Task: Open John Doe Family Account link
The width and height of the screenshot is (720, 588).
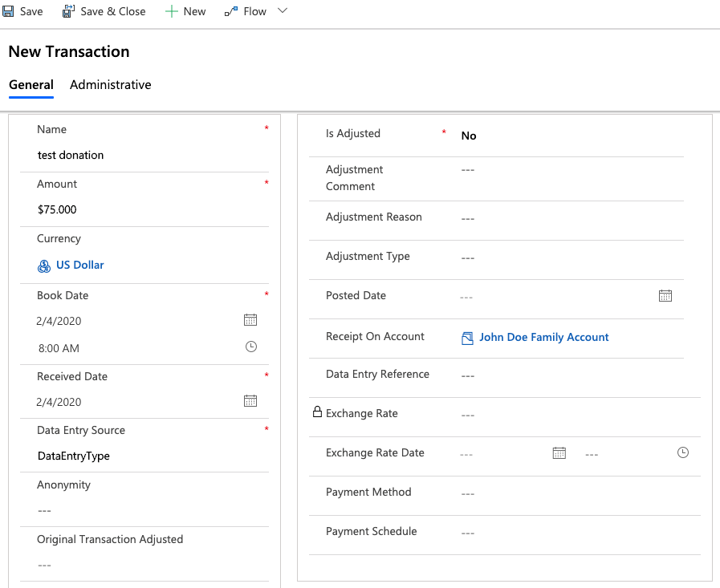Action: tap(543, 338)
